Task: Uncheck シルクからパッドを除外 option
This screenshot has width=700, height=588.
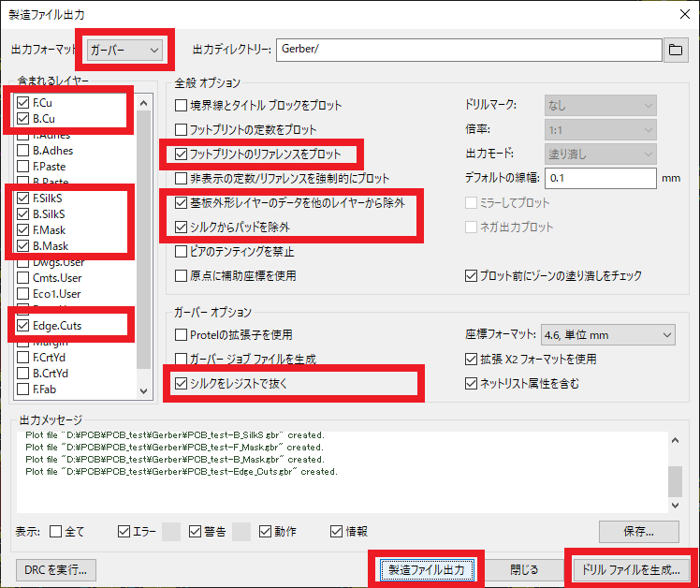Action: [182, 227]
